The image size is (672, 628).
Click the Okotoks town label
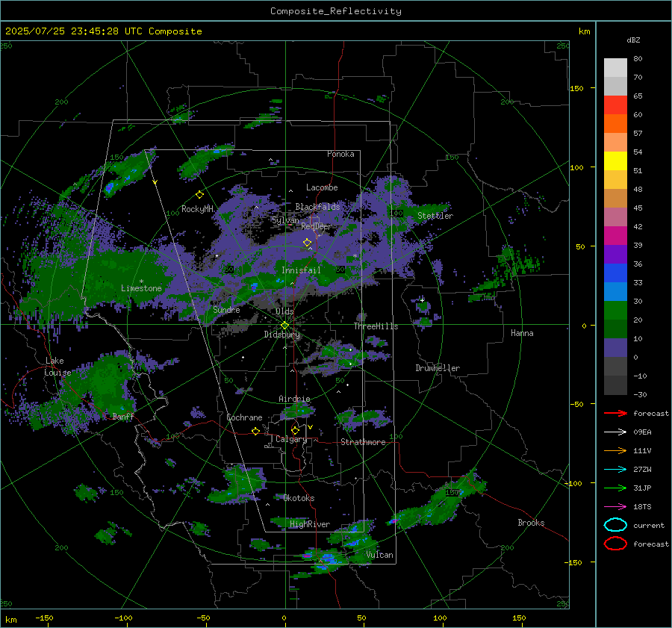click(299, 498)
